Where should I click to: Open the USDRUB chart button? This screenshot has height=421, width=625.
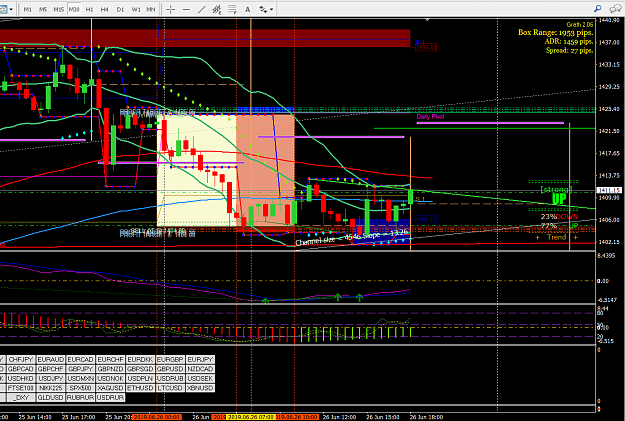(x=170, y=378)
